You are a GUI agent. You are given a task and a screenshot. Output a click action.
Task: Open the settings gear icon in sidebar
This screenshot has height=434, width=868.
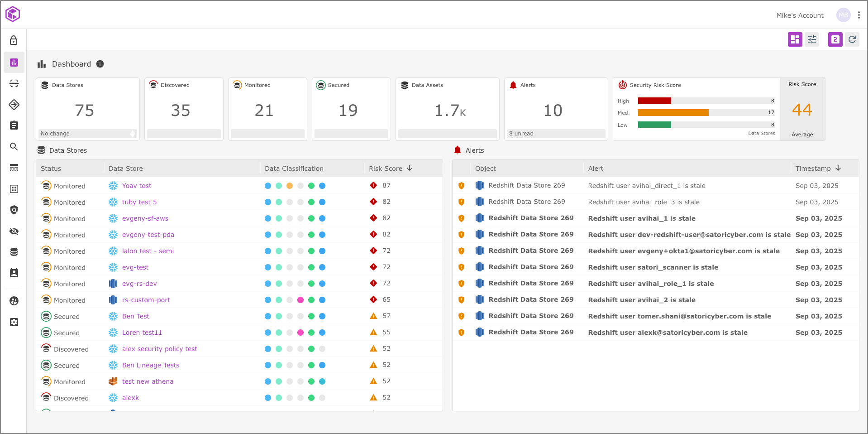tap(14, 322)
